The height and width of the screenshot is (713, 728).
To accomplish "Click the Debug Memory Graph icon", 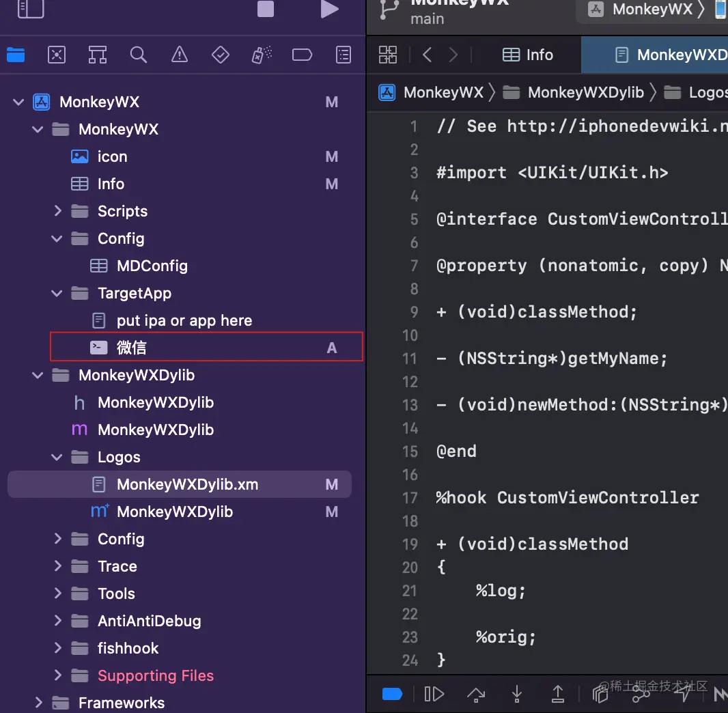I will click(x=641, y=695).
